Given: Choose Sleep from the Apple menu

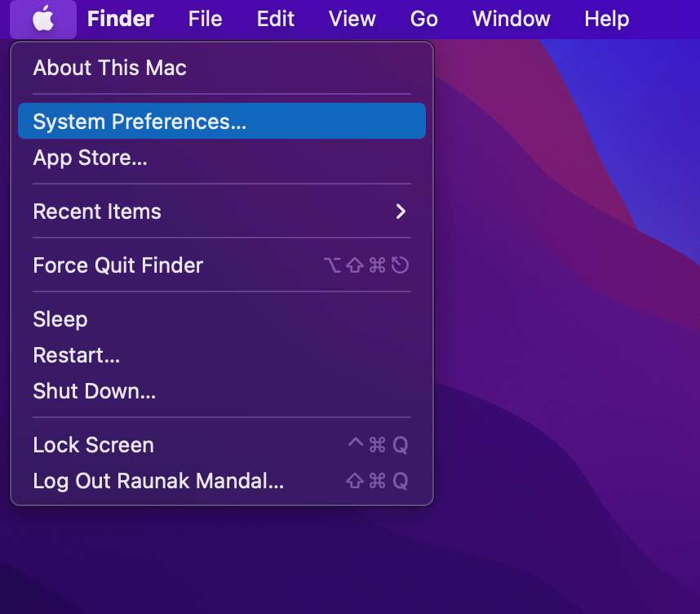Looking at the screenshot, I should 222,319.
